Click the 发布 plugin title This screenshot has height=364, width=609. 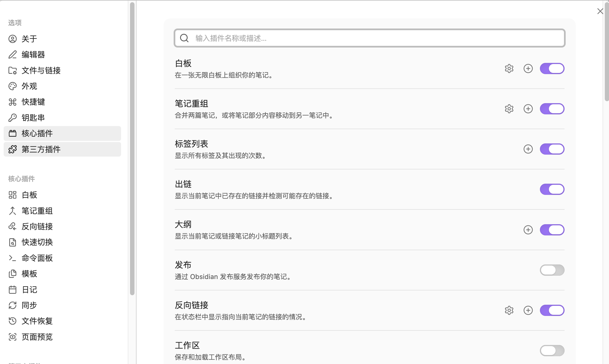[183, 265]
